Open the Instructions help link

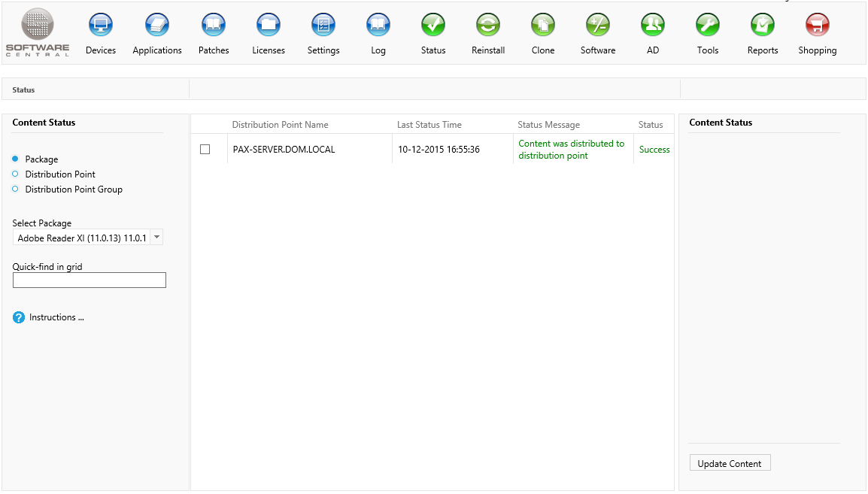[x=56, y=317]
